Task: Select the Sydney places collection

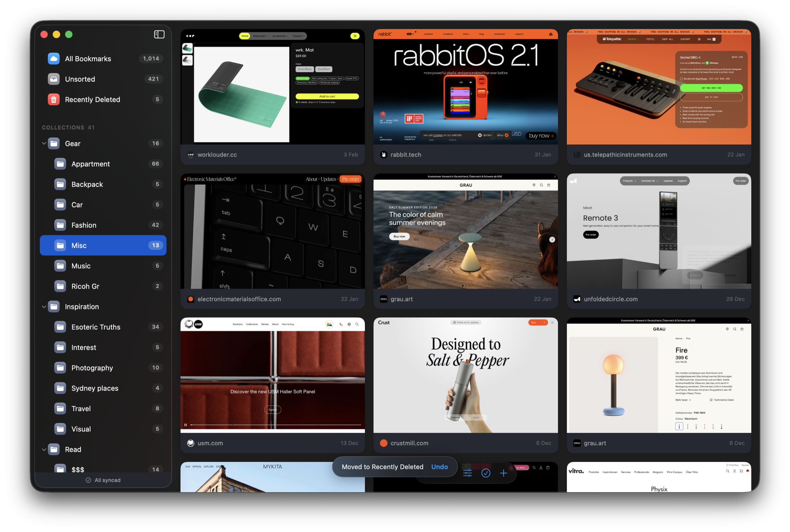Action: 103,388
